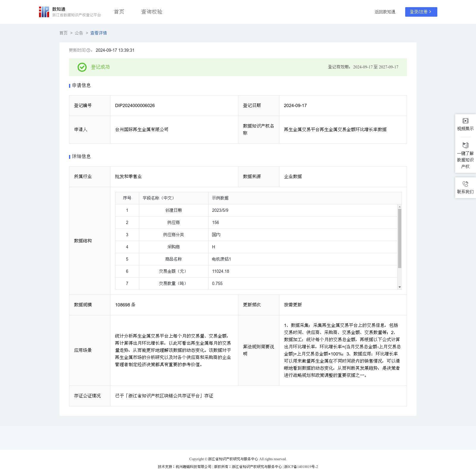The image size is (476, 476).
Task: Click the 交易金额（元） value 11024.18
Action: click(x=220, y=271)
